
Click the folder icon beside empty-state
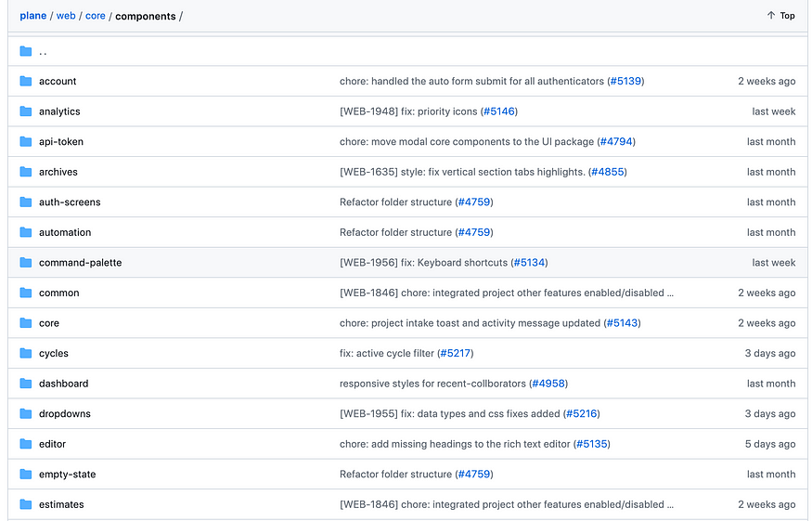click(x=25, y=475)
